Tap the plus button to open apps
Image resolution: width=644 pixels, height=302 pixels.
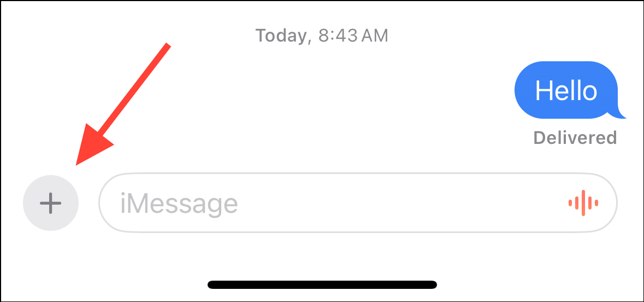[50, 203]
